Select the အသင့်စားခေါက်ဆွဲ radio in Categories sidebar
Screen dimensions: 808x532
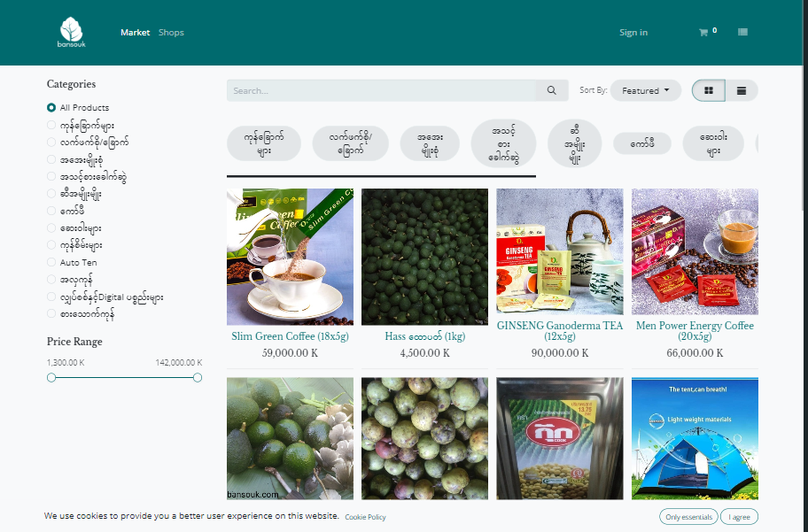[51, 177]
